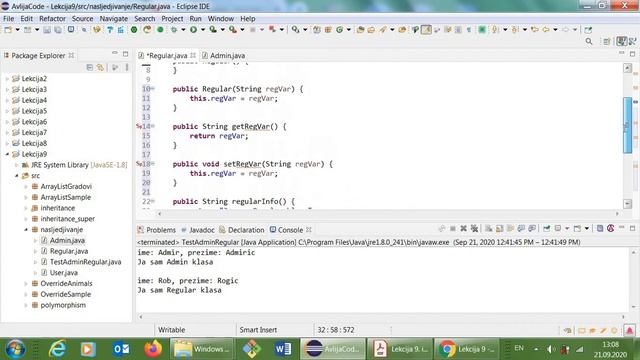Screen dimensions: 640x360
Task: Open Word from the taskbar
Action: [x=283, y=349]
